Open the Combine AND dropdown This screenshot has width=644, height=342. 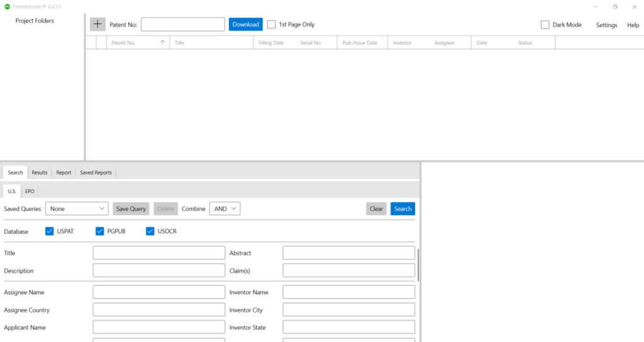pos(225,209)
